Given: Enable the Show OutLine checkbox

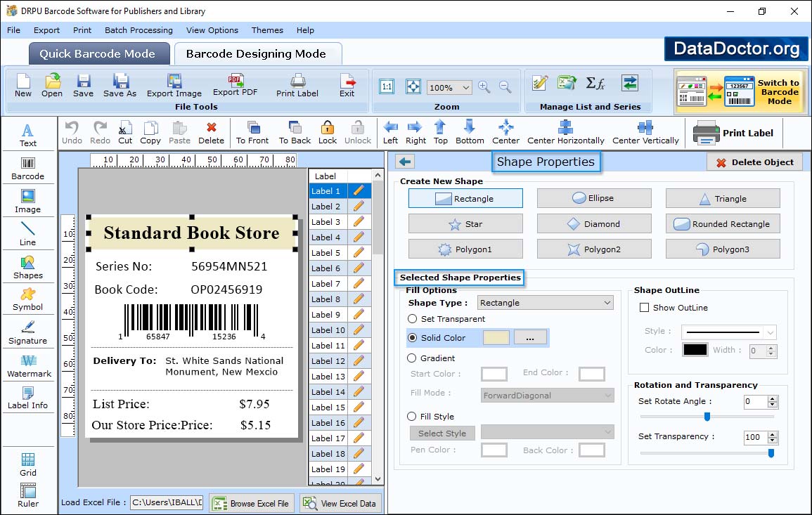Looking at the screenshot, I should coord(644,308).
